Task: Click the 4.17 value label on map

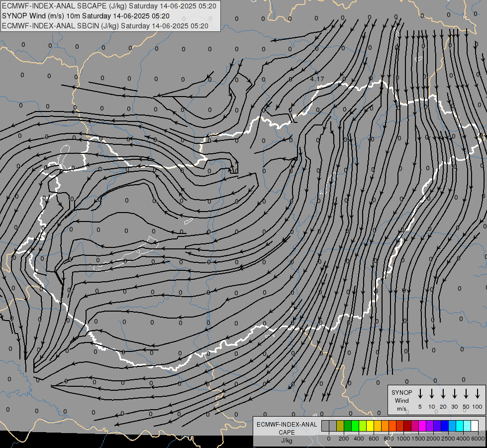Action: [317, 79]
